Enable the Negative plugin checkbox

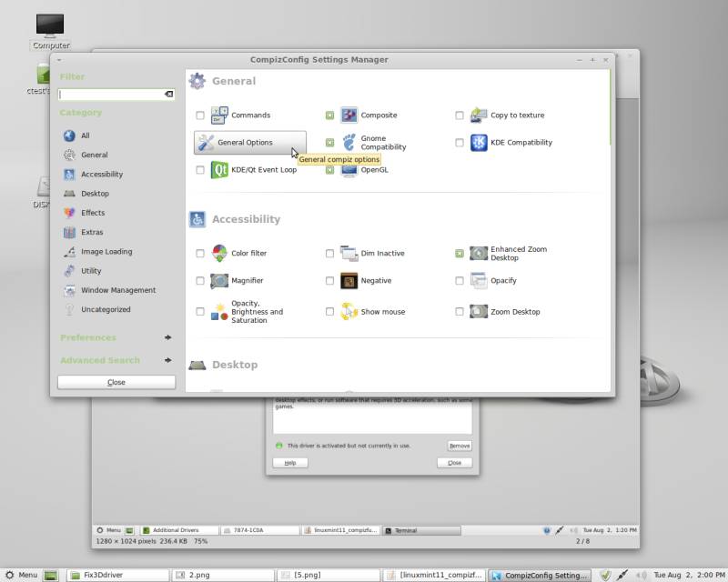click(x=329, y=281)
